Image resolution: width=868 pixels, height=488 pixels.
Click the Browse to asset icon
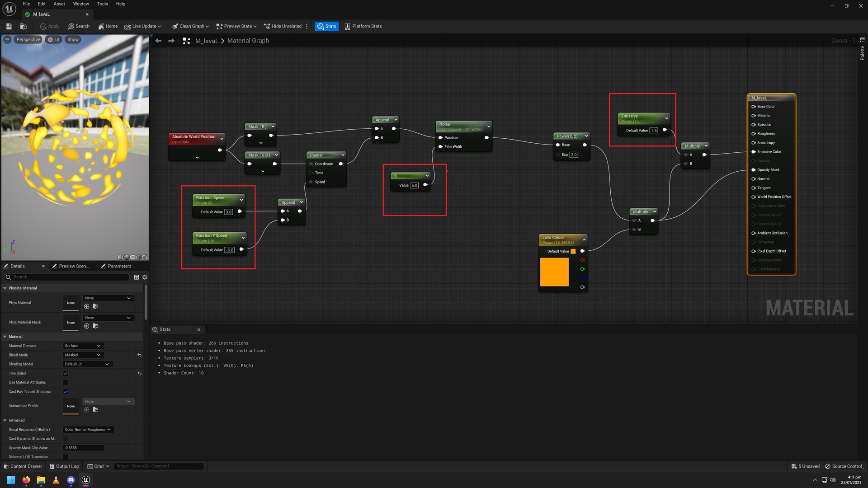coord(24,26)
